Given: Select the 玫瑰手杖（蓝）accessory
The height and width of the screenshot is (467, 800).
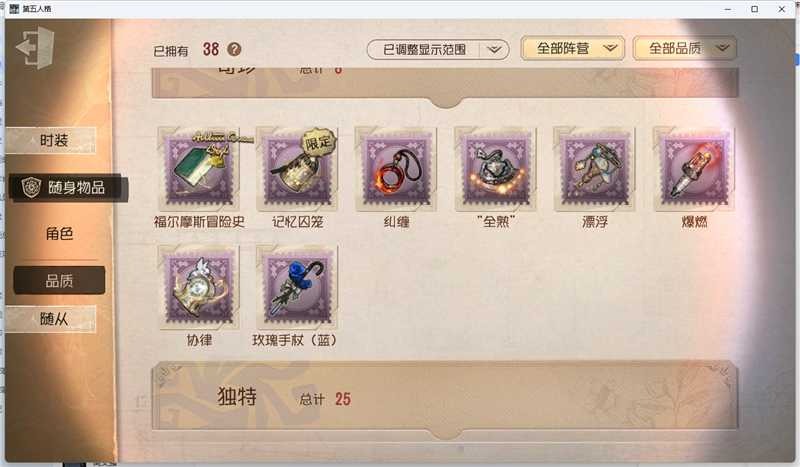Looking at the screenshot, I should coord(297,287).
